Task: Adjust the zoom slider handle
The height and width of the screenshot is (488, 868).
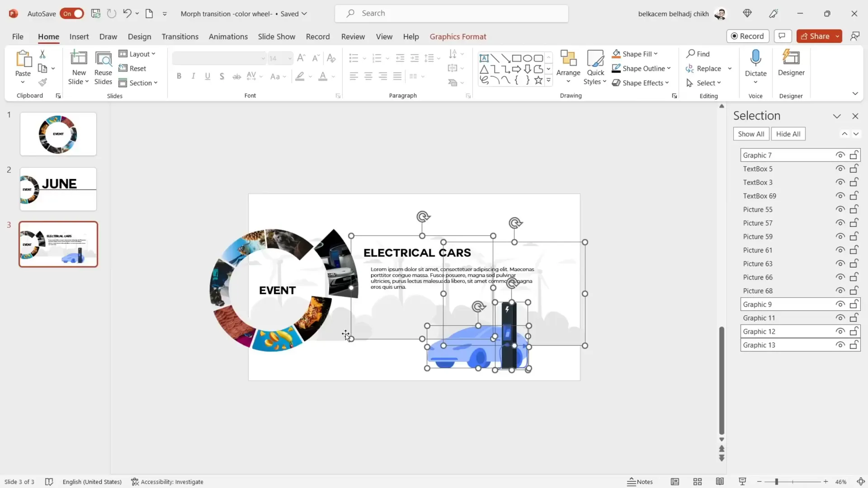Action: coord(776,482)
